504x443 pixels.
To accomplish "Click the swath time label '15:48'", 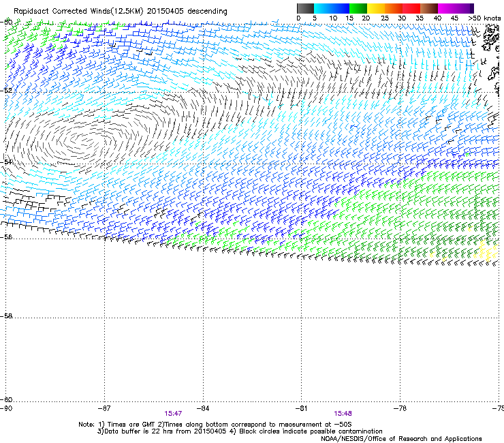I will point(343,414).
